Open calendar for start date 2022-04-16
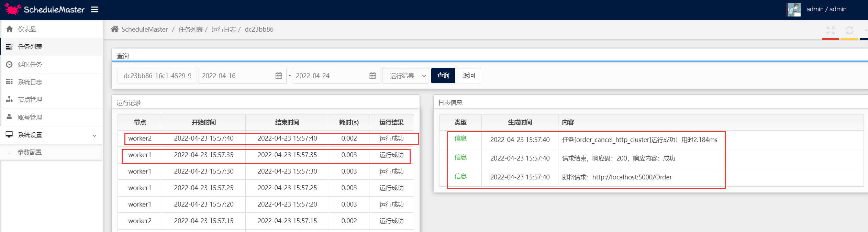The width and height of the screenshot is (868, 232). [x=279, y=76]
